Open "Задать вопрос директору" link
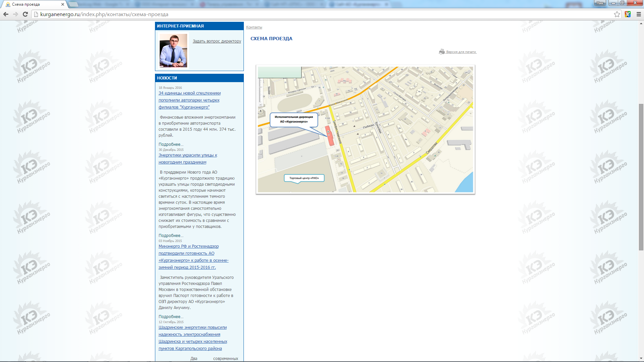 click(x=217, y=41)
